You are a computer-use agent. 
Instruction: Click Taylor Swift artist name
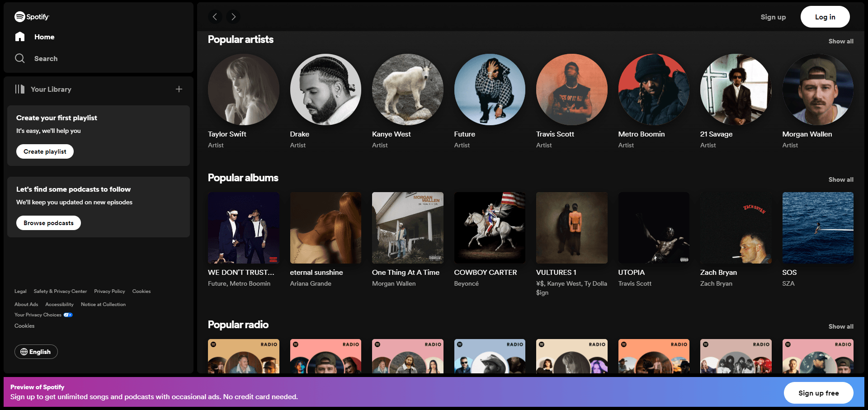[x=227, y=134]
